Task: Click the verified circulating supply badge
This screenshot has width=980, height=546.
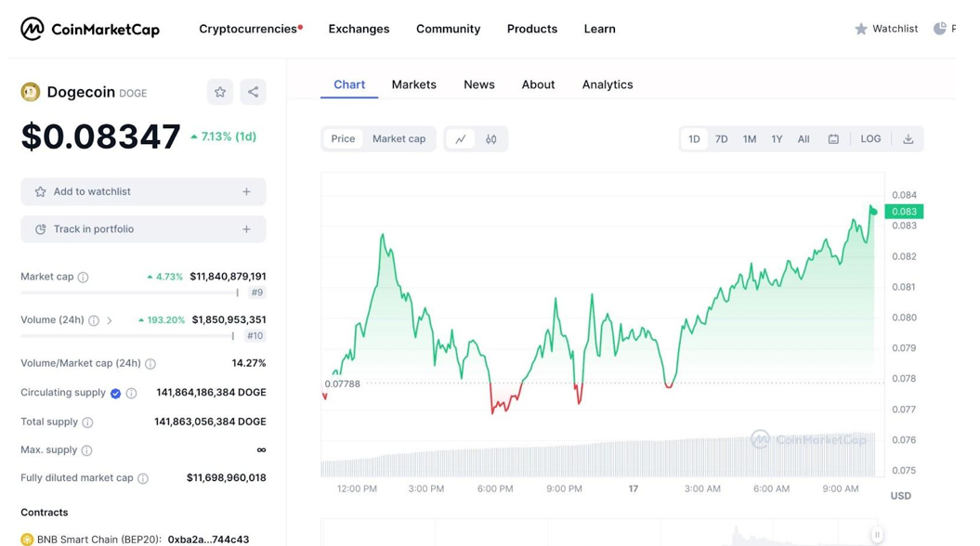Action: pyautogui.click(x=115, y=393)
